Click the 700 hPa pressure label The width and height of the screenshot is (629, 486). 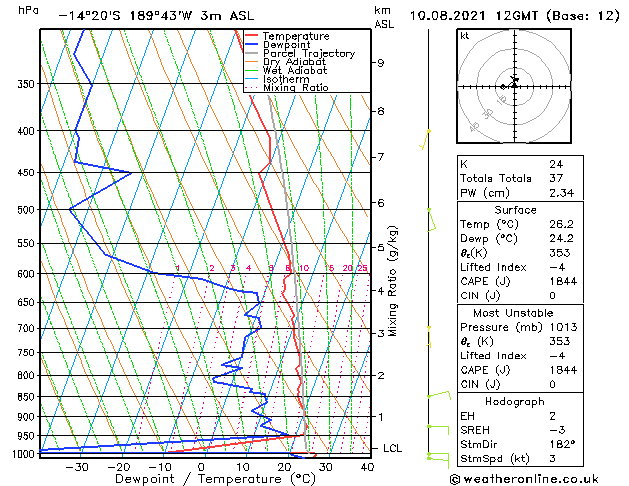tap(26, 329)
